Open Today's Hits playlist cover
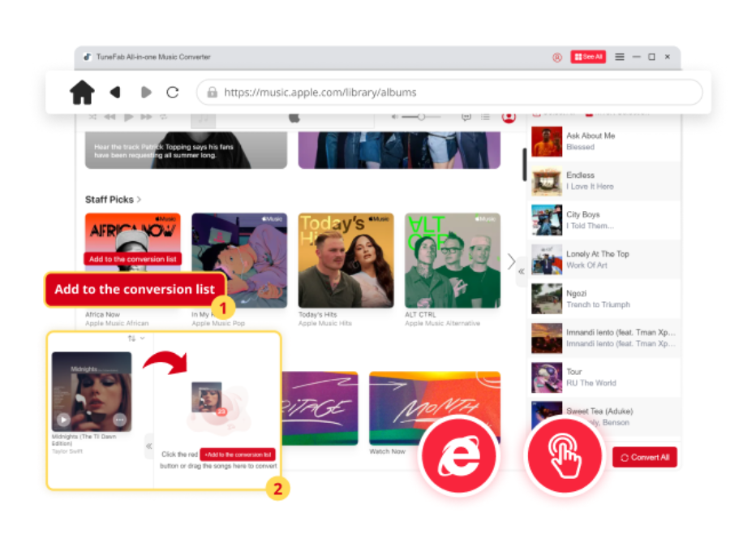This screenshot has width=756, height=539. pyautogui.click(x=346, y=261)
